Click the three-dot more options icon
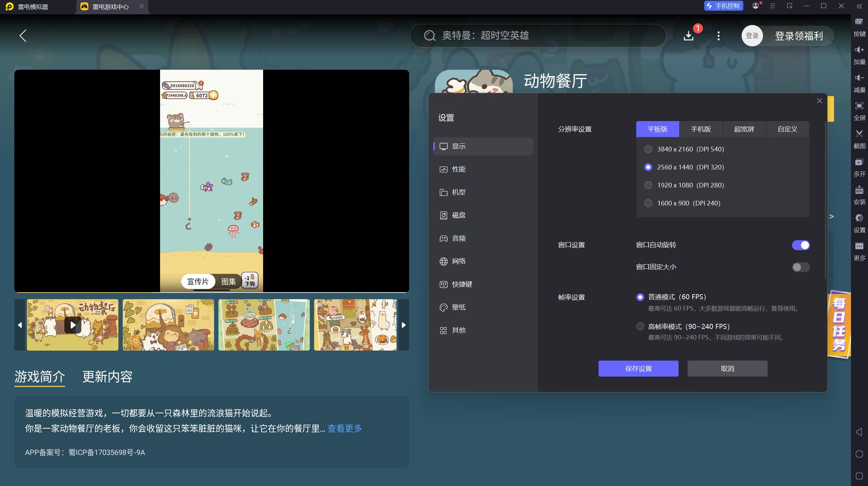Screen dimensions: 868x486 tap(718, 36)
